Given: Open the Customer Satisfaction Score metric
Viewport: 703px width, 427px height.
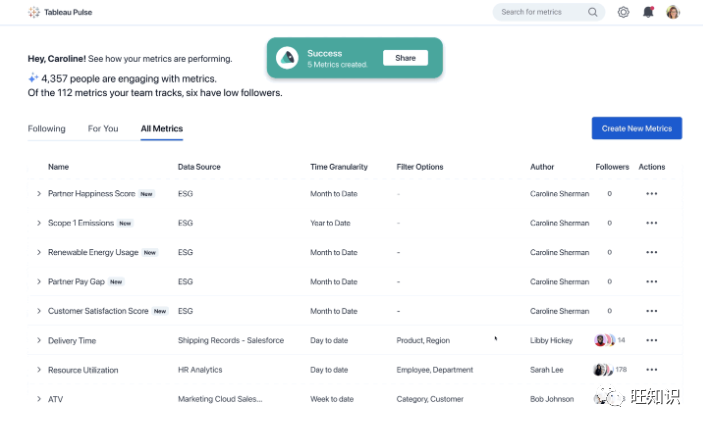Looking at the screenshot, I should [x=98, y=311].
